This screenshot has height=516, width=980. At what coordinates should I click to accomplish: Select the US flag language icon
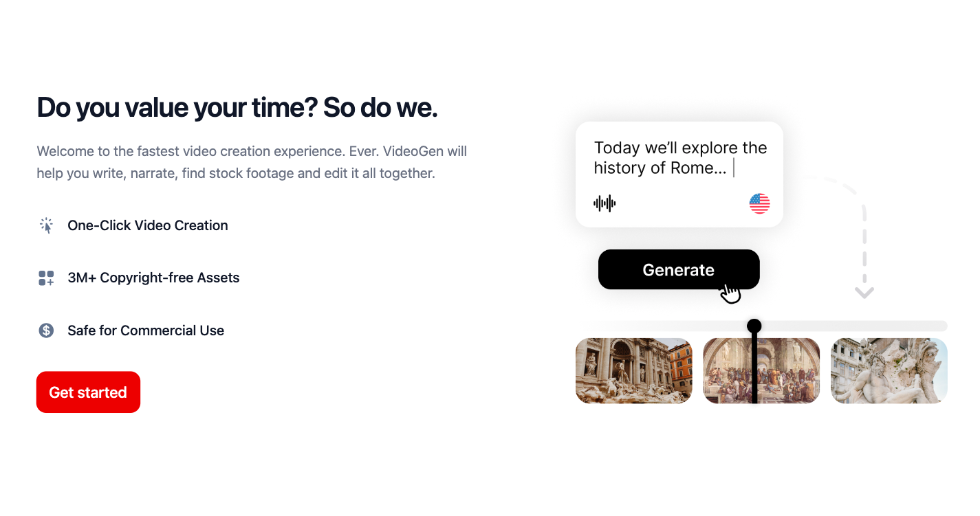[759, 203]
